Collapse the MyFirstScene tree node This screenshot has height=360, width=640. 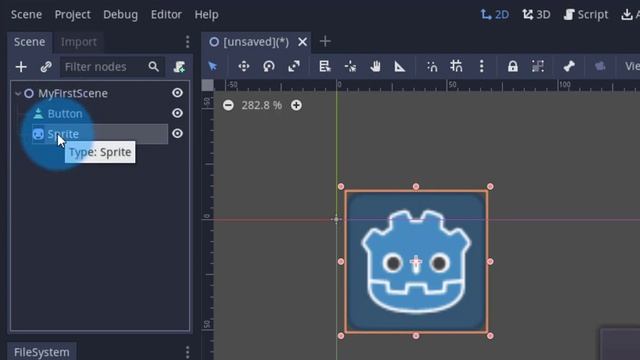point(18,93)
